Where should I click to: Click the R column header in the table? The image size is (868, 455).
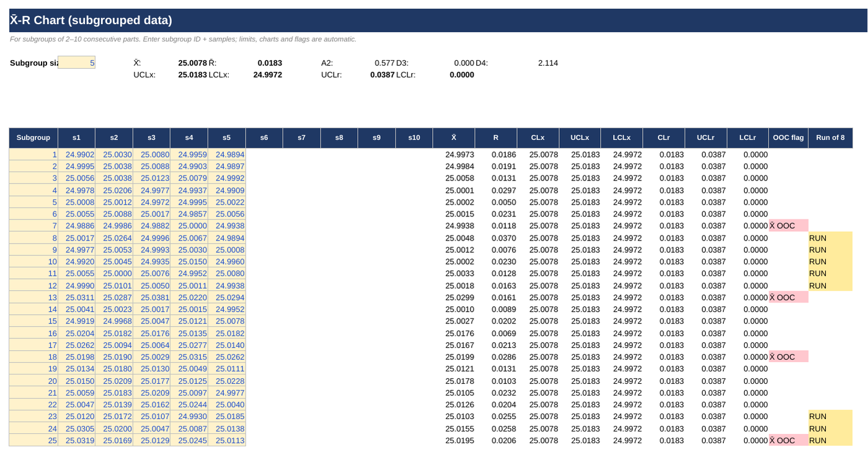(x=495, y=138)
